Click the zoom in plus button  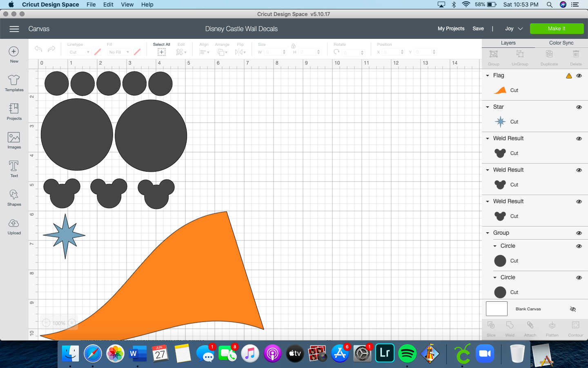tap(72, 323)
